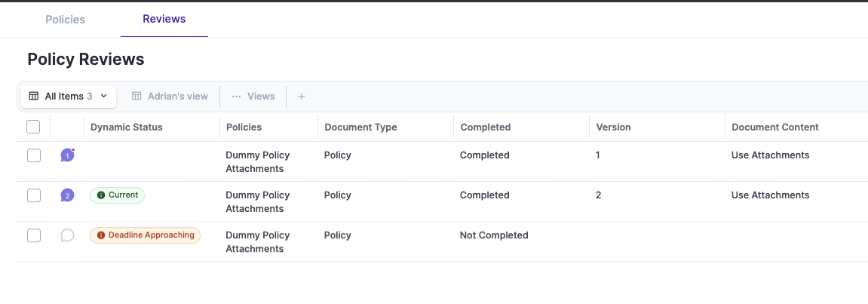Click the plus icon to add view

(x=302, y=97)
